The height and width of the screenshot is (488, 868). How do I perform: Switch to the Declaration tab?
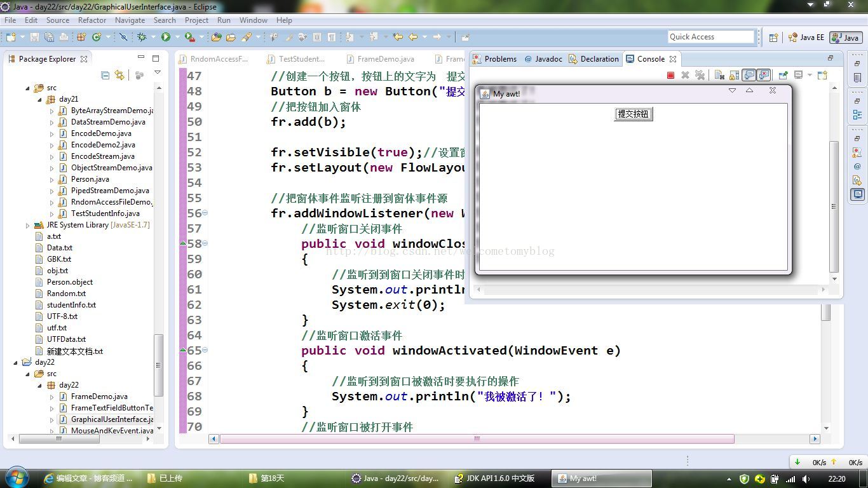pyautogui.click(x=594, y=59)
